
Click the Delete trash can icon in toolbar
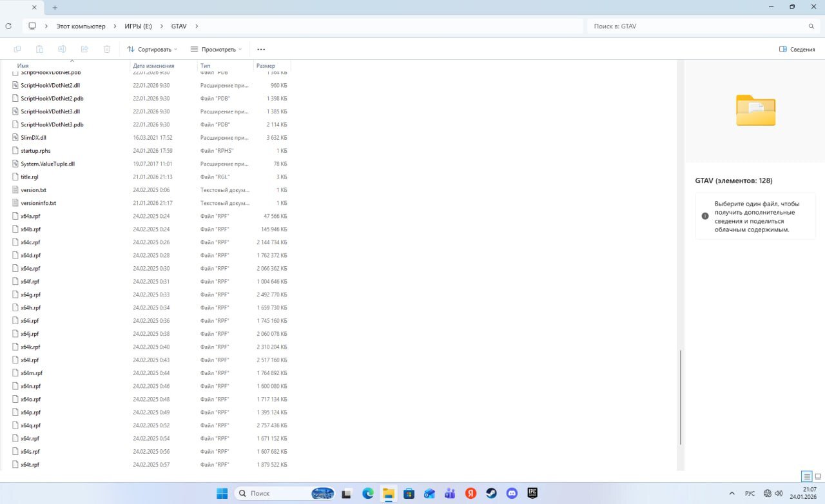(x=107, y=49)
